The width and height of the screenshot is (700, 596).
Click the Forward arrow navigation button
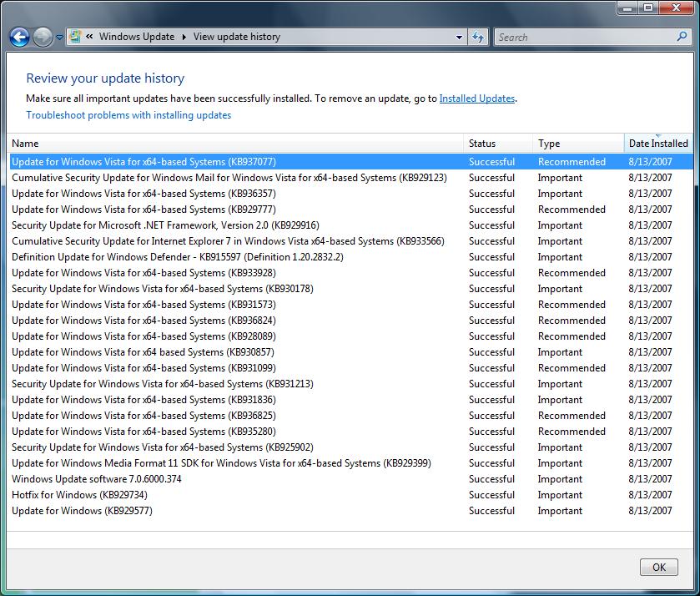43,37
